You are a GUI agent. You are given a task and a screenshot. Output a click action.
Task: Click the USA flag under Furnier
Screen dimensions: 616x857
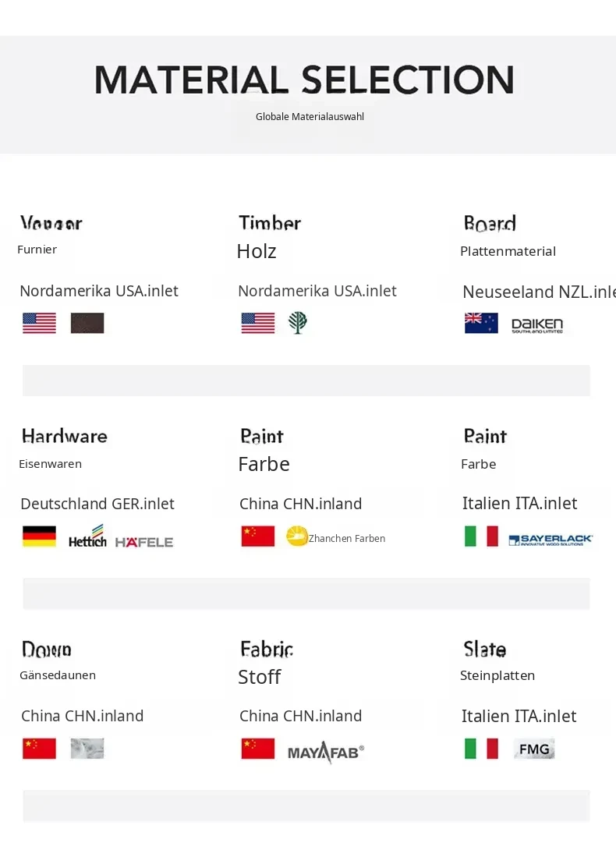[x=39, y=323]
